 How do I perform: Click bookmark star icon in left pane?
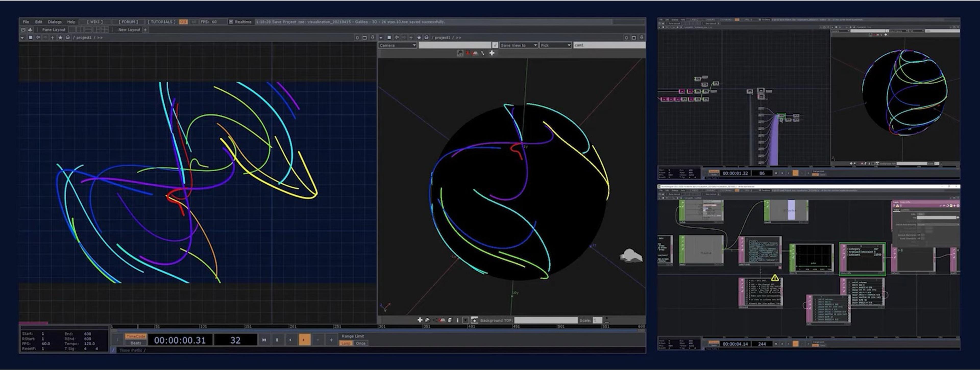60,37
